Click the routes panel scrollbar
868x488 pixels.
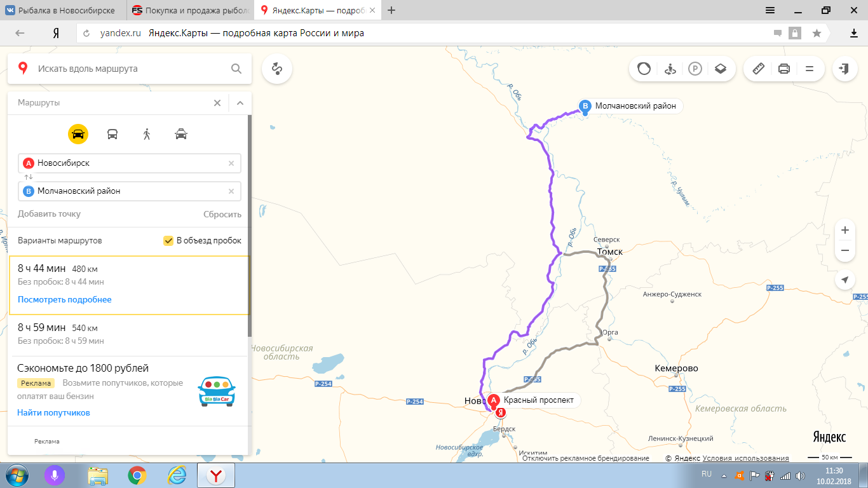point(250,226)
